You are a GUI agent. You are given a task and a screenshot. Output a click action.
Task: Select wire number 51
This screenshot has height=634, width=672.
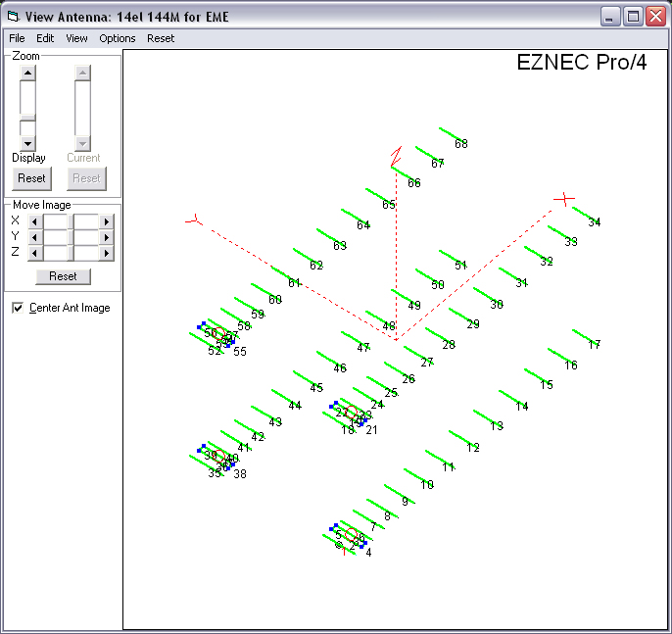(461, 266)
